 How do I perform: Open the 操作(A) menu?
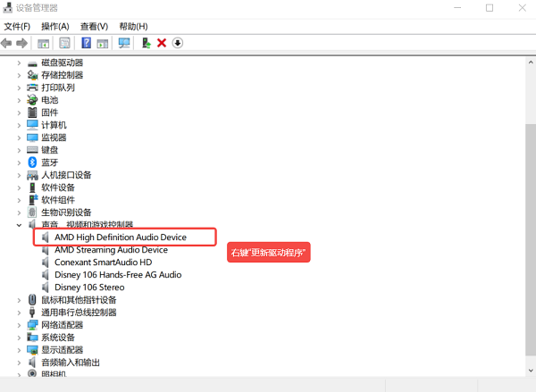(55, 26)
